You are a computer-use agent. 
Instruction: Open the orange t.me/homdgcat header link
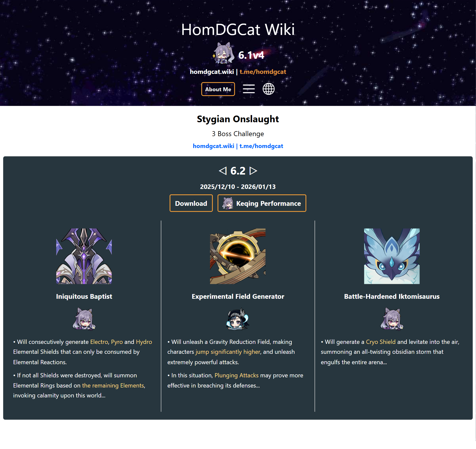tap(263, 72)
